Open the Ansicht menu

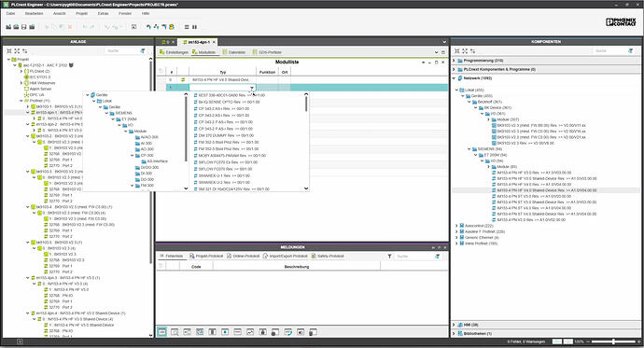[x=60, y=14]
